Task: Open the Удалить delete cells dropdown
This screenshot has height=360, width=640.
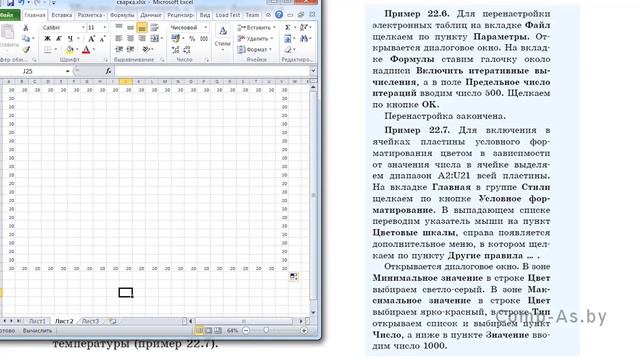Action: tap(256, 38)
